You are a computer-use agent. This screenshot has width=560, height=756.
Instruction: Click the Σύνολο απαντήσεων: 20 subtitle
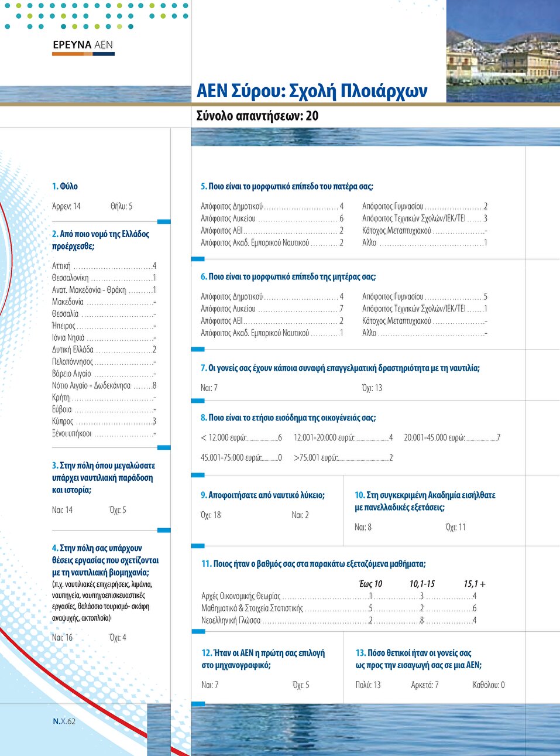(257, 116)
